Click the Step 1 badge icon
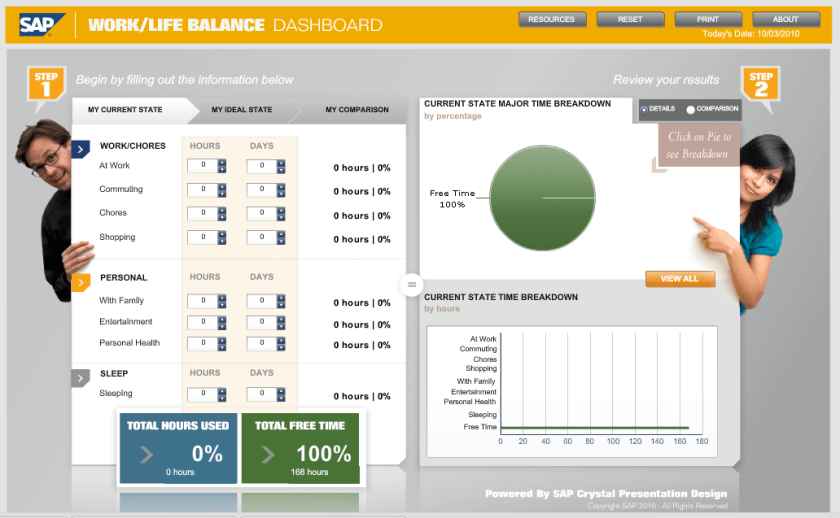 (x=45, y=84)
